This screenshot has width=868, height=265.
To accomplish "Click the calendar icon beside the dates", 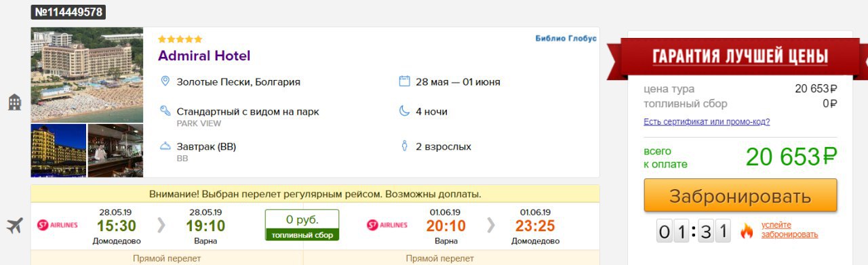I will click(404, 81).
